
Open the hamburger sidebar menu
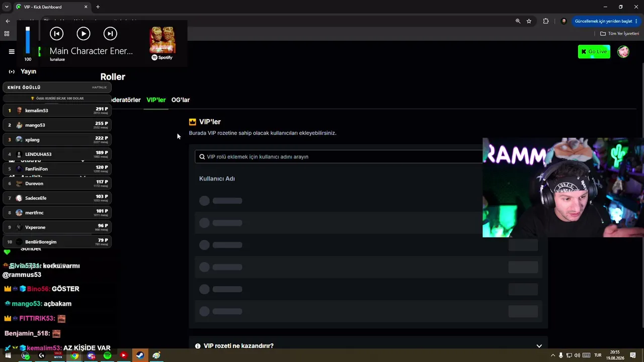tap(12, 51)
